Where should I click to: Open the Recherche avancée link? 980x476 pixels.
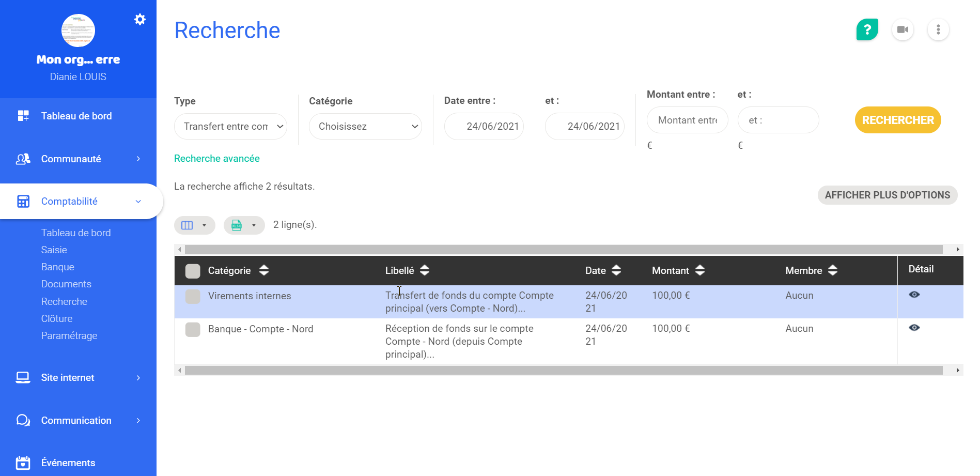pos(216,159)
